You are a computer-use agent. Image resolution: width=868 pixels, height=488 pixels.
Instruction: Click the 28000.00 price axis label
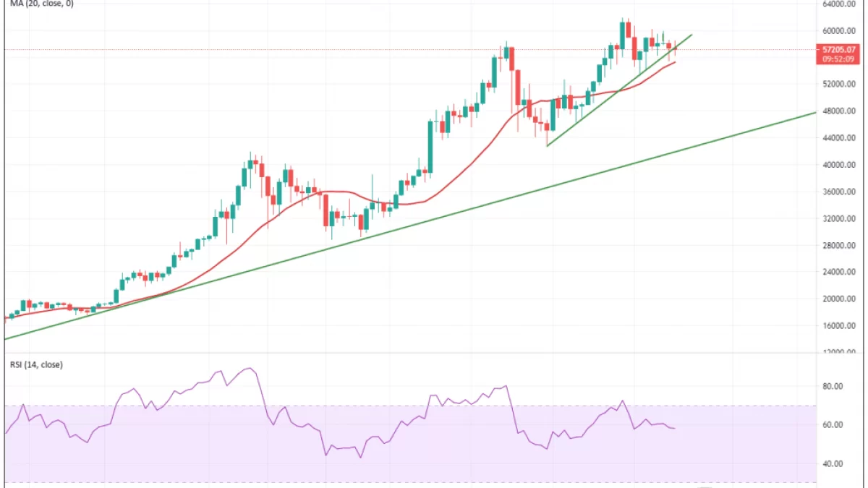[841, 246]
